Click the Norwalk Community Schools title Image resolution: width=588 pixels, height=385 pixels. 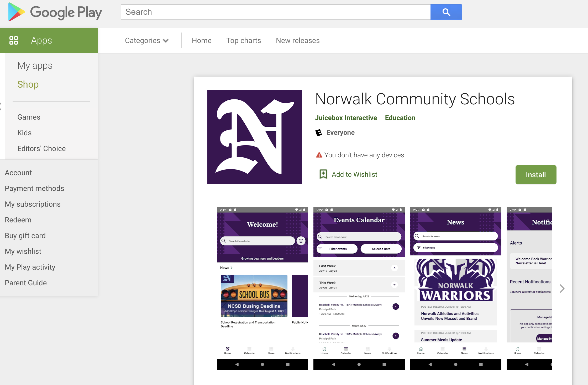tap(415, 99)
